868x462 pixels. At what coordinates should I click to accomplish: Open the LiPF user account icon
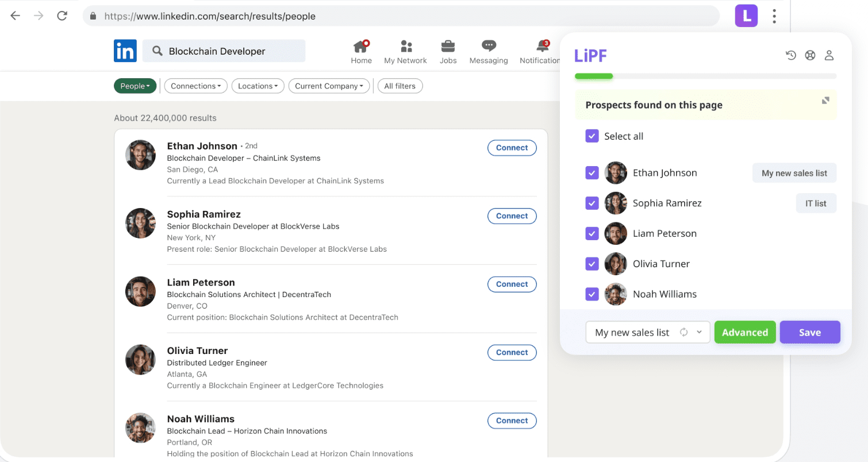[829, 55]
